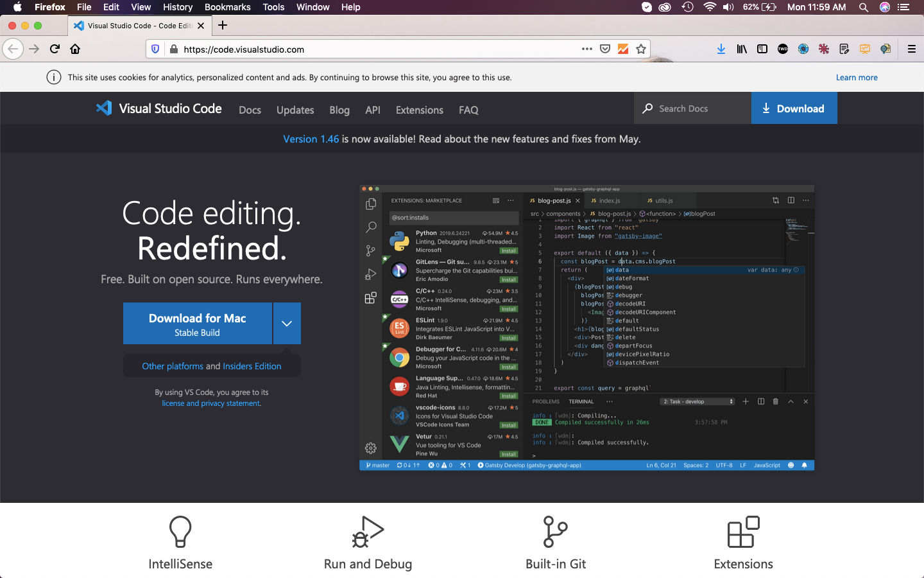Image resolution: width=924 pixels, height=578 pixels.
Task: Open license and privacy statement link
Action: pyautogui.click(x=211, y=403)
